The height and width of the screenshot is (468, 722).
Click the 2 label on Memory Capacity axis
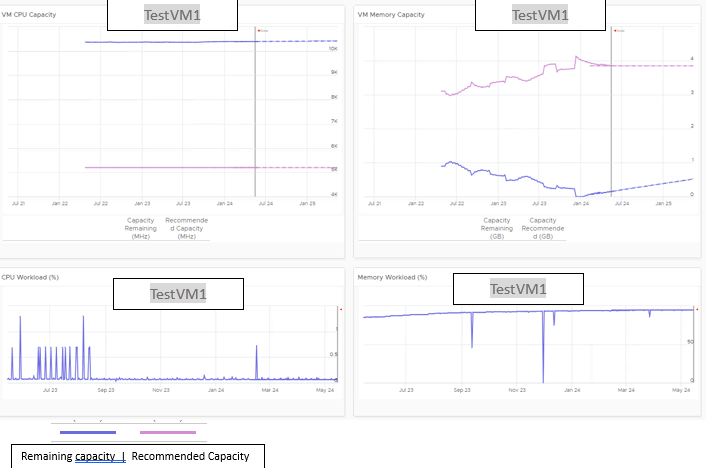click(x=692, y=126)
